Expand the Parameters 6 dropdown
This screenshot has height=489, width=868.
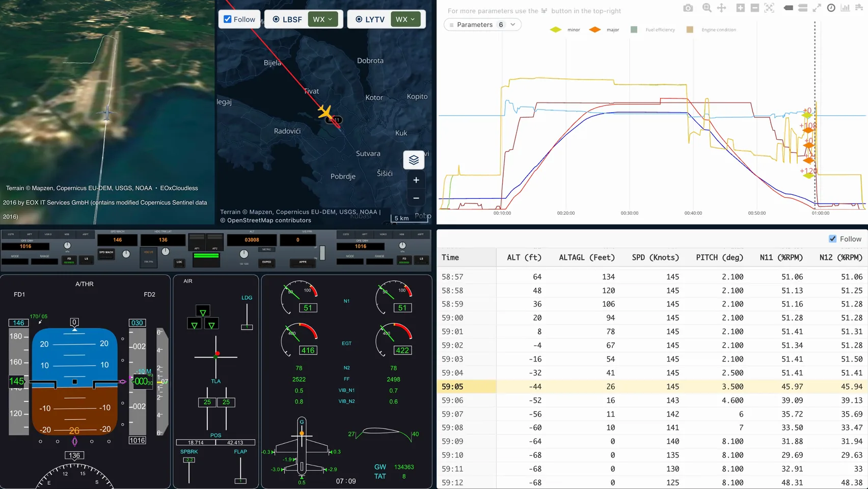click(482, 24)
